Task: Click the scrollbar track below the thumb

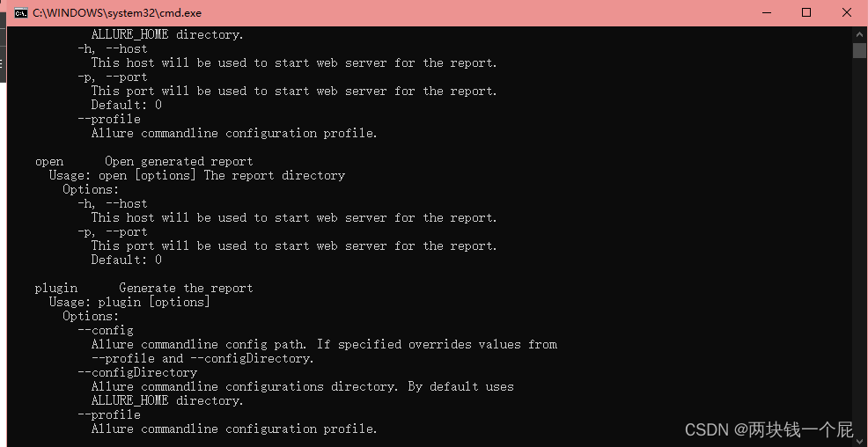Action: [859, 249]
